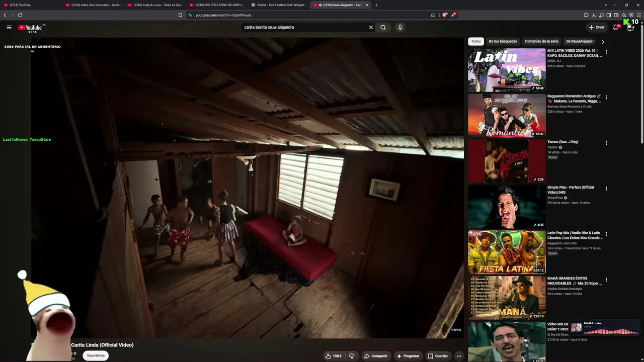The image size is (644, 362).
Task: Open the YouTube notifications bell
Action: tap(615, 27)
